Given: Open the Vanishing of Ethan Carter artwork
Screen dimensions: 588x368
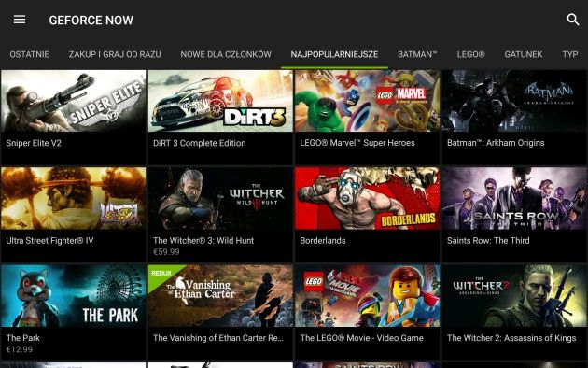Looking at the screenshot, I should pos(220,296).
